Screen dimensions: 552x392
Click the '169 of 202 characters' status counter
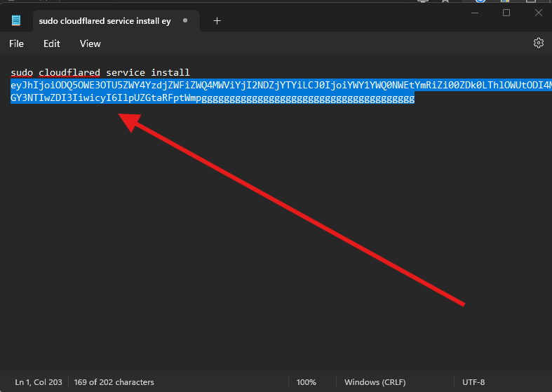114,382
